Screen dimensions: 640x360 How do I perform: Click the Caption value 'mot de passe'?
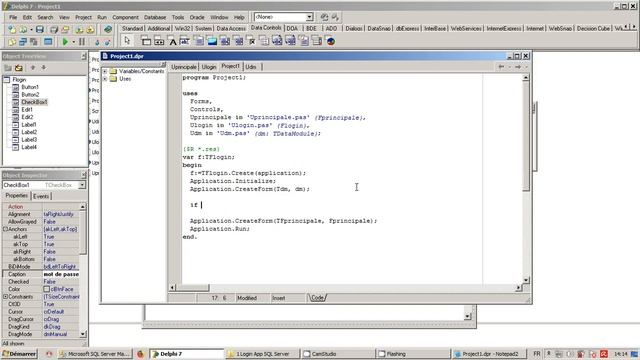[x=61, y=274]
